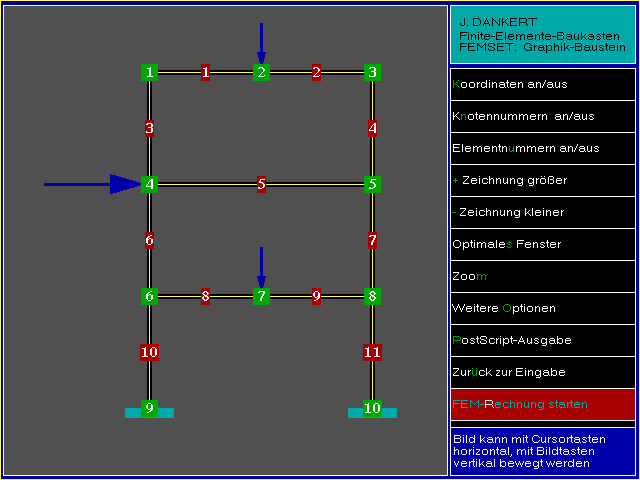Toggle Elementnummern an/aus

[x=542, y=148]
